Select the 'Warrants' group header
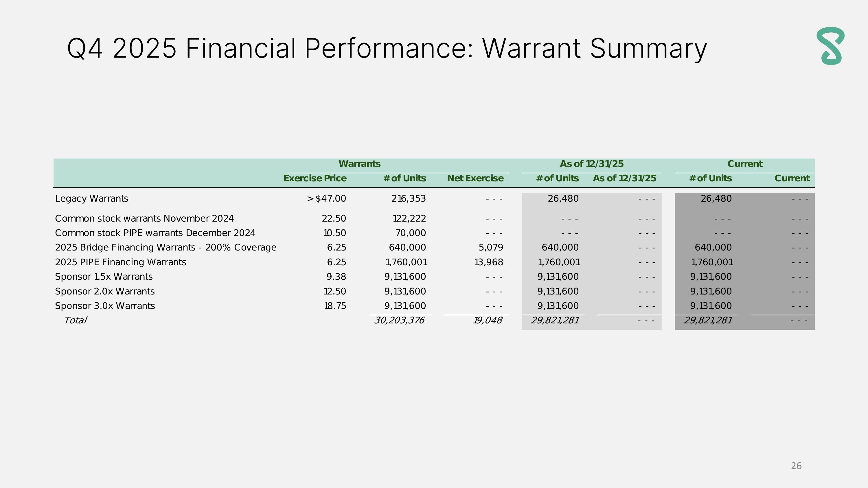 pyautogui.click(x=360, y=164)
